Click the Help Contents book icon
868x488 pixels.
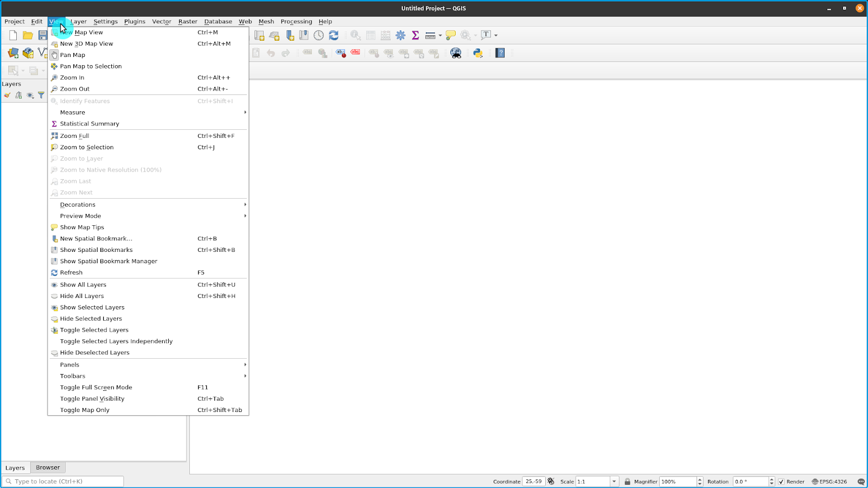[500, 53]
